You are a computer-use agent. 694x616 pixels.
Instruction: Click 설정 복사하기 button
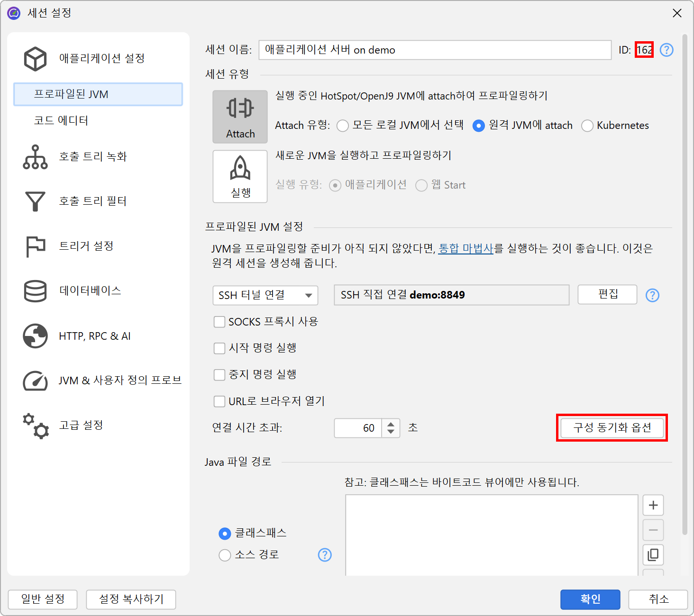131,599
